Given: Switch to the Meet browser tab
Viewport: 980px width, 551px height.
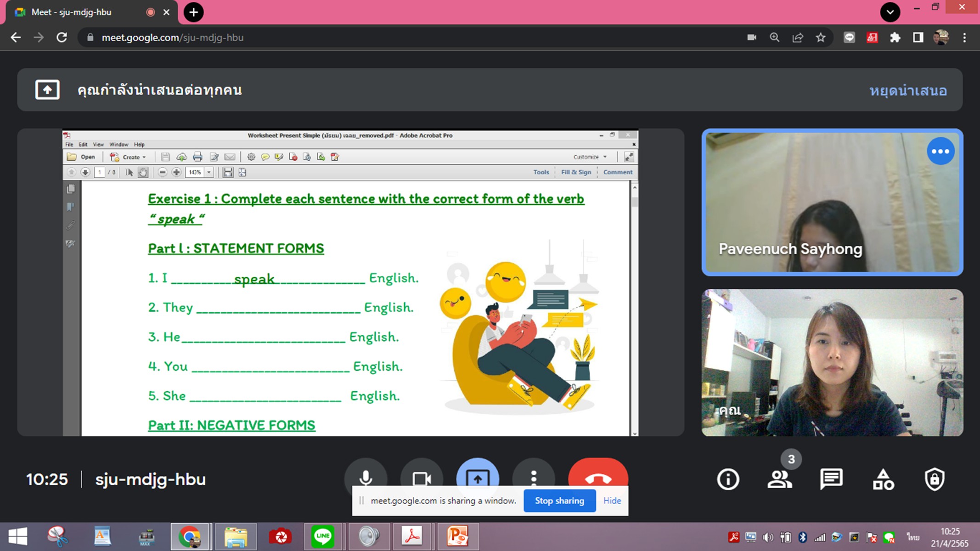Looking at the screenshot, I should point(71,12).
